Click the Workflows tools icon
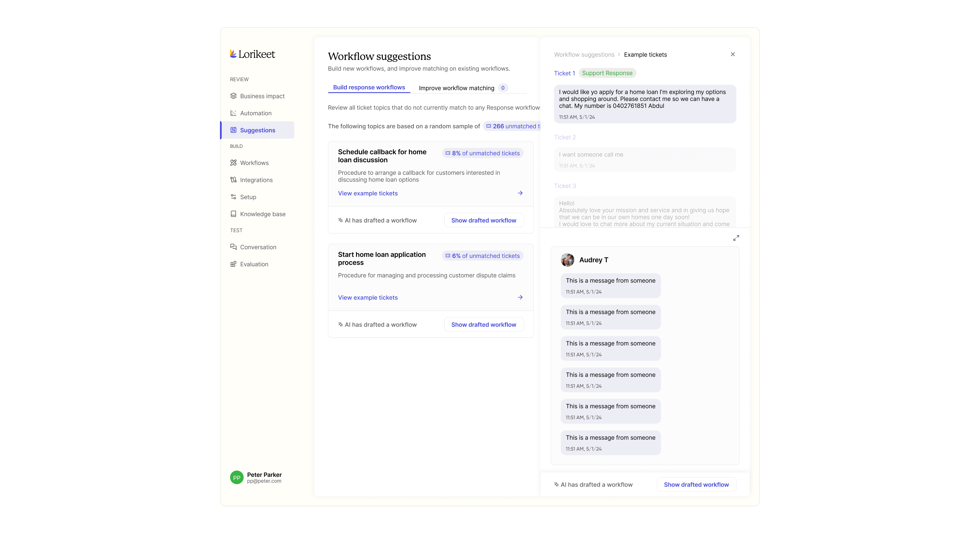This screenshot has width=980, height=533. coord(233,163)
